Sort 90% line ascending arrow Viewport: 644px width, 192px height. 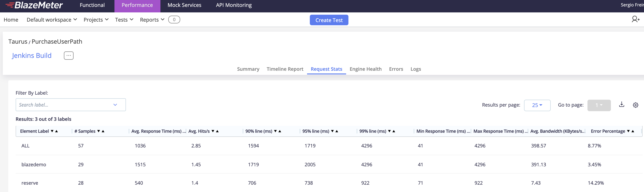pyautogui.click(x=280, y=131)
